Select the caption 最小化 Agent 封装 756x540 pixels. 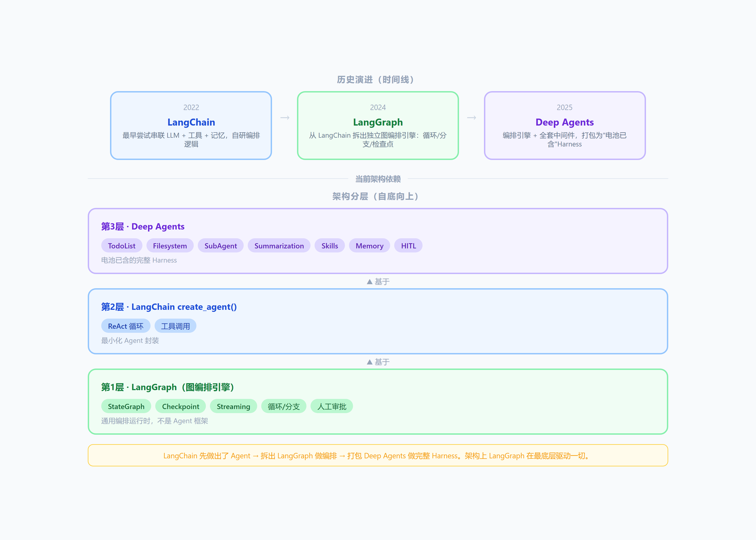pyautogui.click(x=130, y=340)
